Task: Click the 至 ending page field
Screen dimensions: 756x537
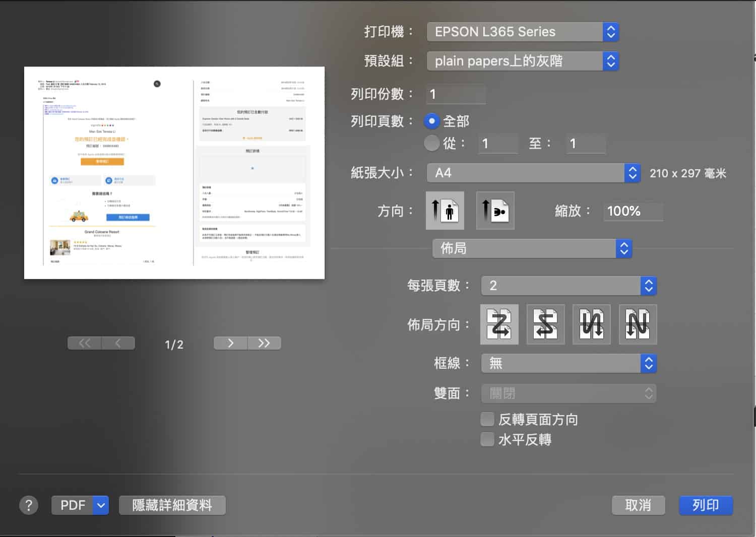Action: (x=586, y=144)
